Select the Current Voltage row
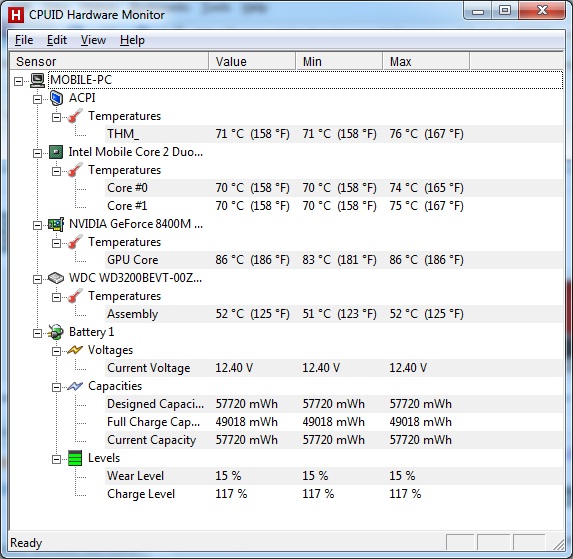This screenshot has width=573, height=559. pyautogui.click(x=334, y=368)
